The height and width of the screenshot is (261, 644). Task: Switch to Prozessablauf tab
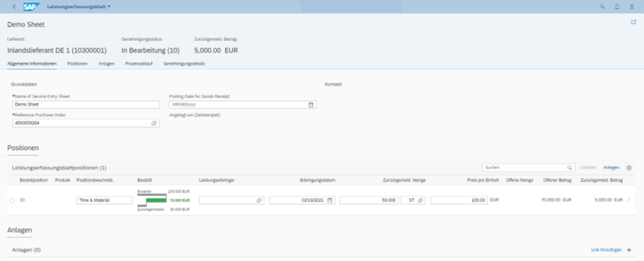[x=139, y=64]
